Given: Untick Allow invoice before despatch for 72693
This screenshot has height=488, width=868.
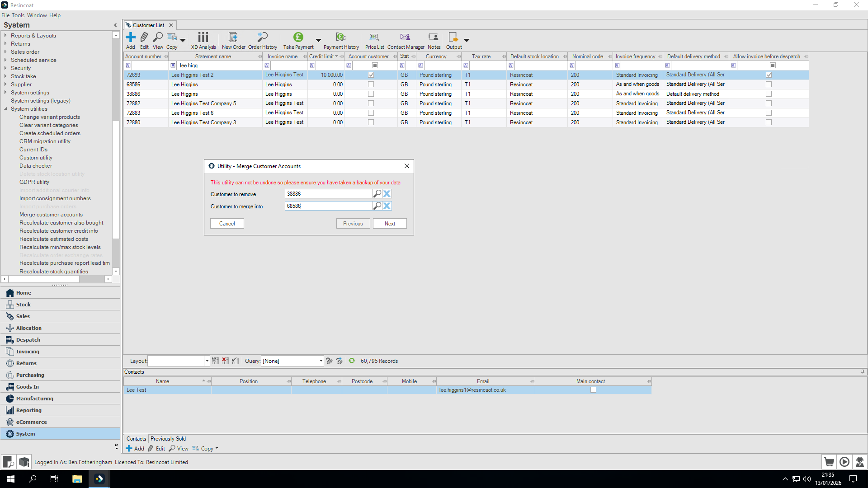Looking at the screenshot, I should [769, 75].
